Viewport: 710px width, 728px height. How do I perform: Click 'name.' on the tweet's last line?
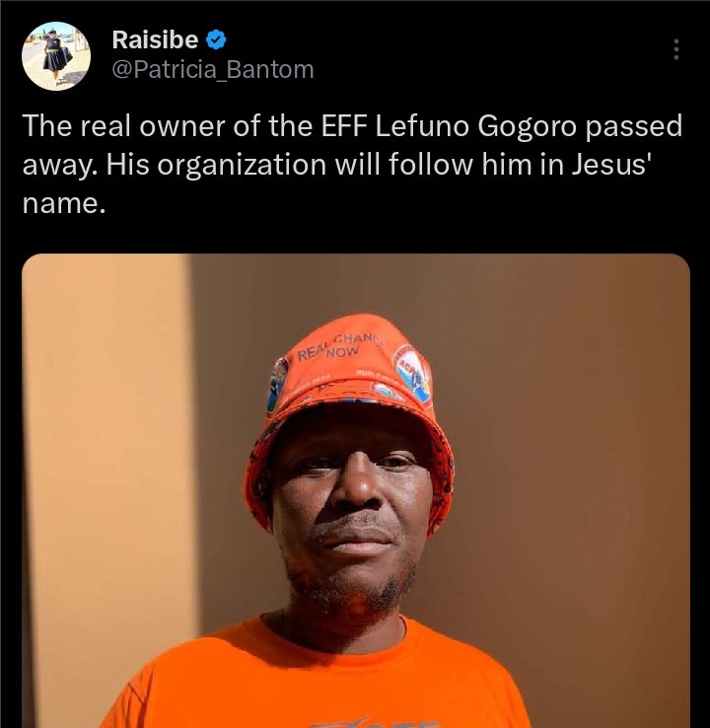pyautogui.click(x=64, y=204)
